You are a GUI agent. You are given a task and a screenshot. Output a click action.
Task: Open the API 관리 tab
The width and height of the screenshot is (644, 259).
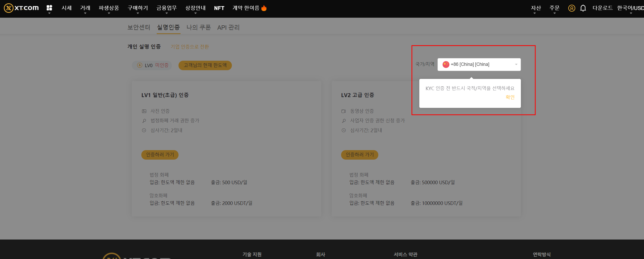click(x=228, y=27)
